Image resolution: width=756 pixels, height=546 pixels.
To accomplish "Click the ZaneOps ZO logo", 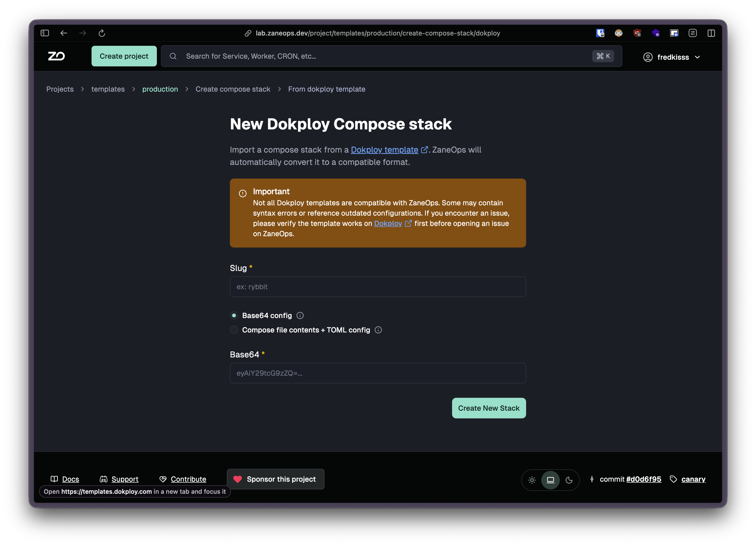I will pos(56,56).
